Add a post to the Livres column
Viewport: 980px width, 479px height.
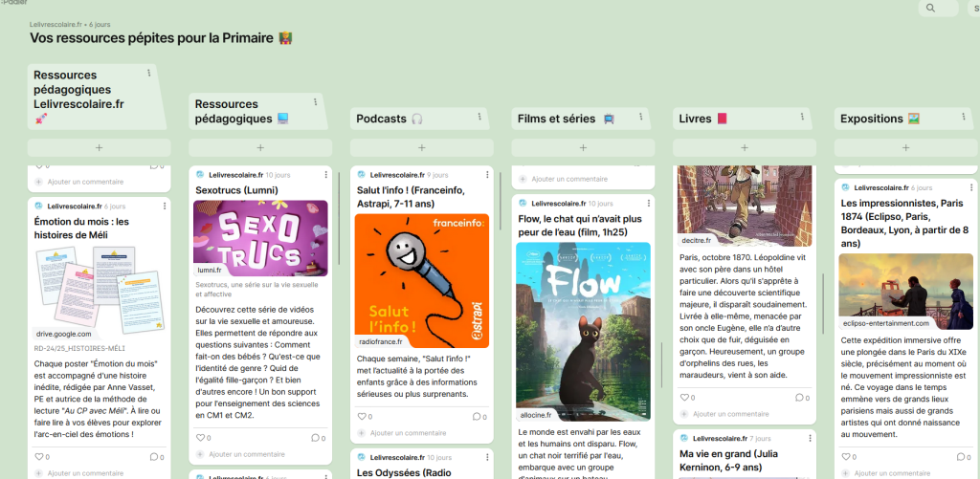click(743, 148)
